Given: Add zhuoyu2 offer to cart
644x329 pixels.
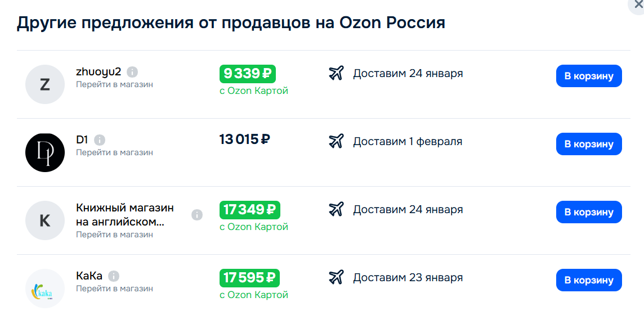Looking at the screenshot, I should coord(589,76).
